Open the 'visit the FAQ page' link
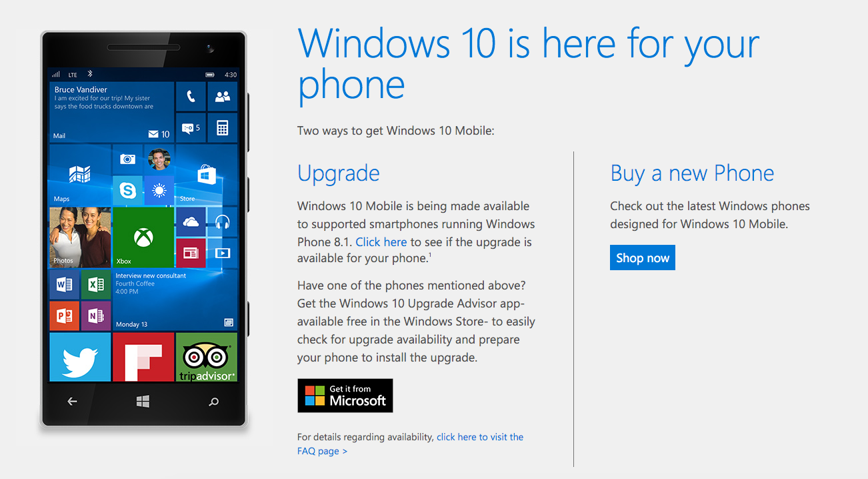868x479 pixels. (x=411, y=444)
